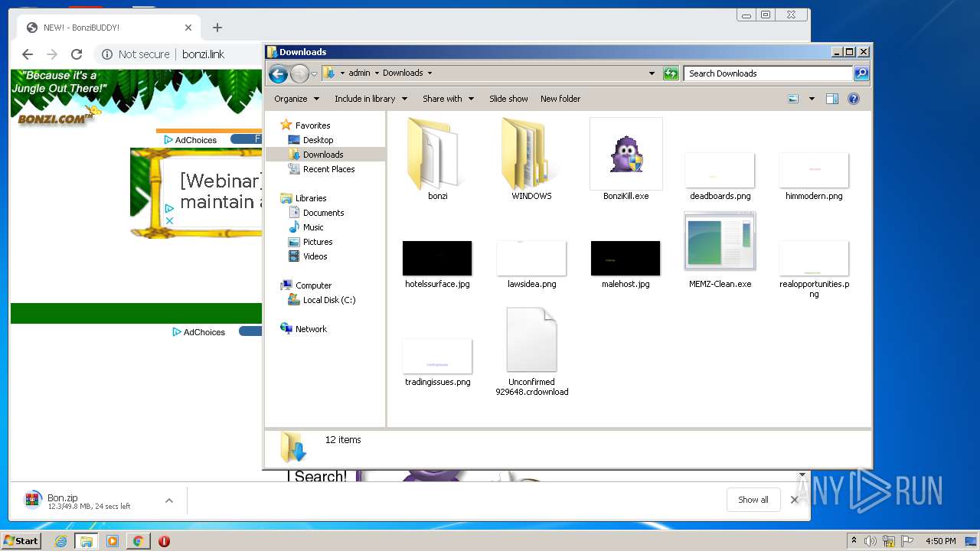Click Show all downloads button
This screenshot has height=551, width=980.
point(753,500)
